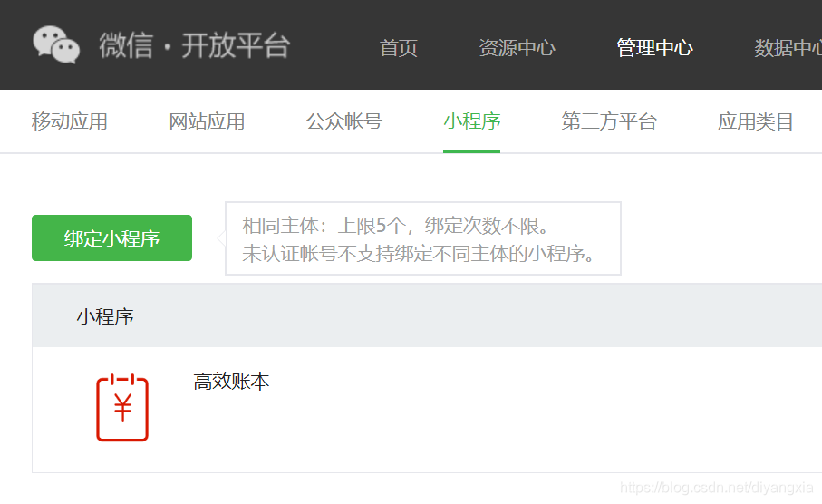Open 资源中心 in top navigation
Image resolution: width=822 pixels, height=504 pixels.
point(517,48)
